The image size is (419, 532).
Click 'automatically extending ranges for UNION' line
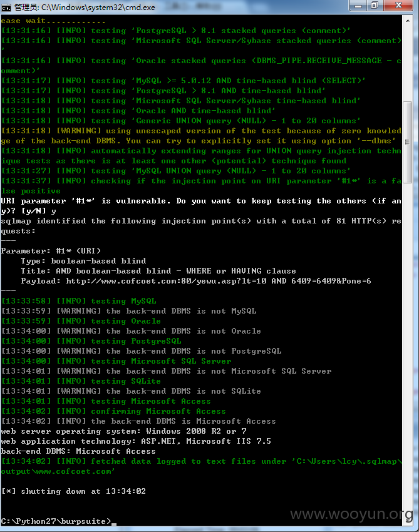coord(201,156)
